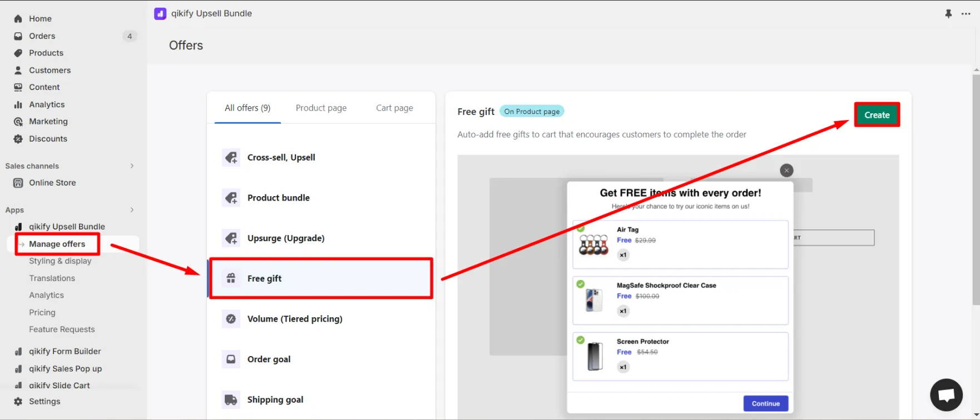Screen dimensions: 980x420
Task: Toggle the Air Tag gift checkmark
Action: 581,228
